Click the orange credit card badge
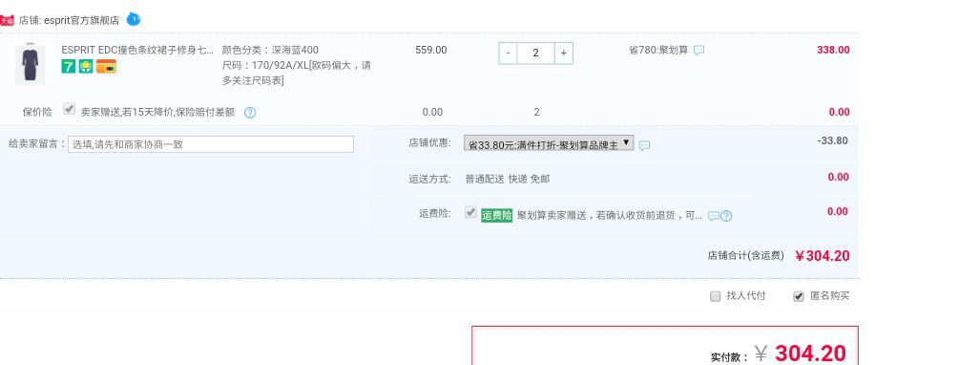This screenshot has height=365, width=980. 106,66
